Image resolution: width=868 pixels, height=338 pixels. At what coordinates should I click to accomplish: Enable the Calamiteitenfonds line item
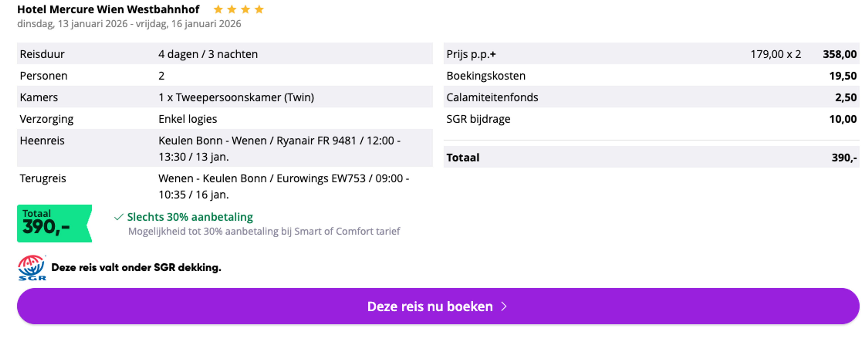pos(492,97)
